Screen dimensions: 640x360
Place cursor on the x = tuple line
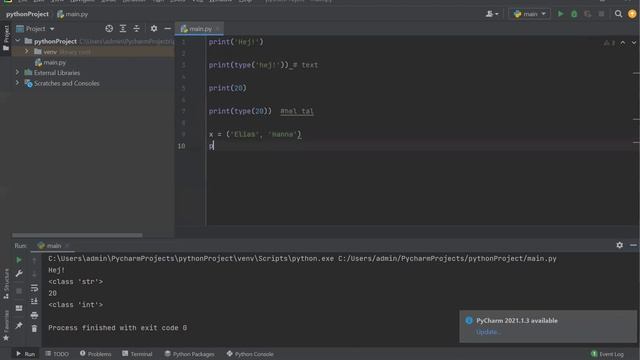click(x=255, y=134)
